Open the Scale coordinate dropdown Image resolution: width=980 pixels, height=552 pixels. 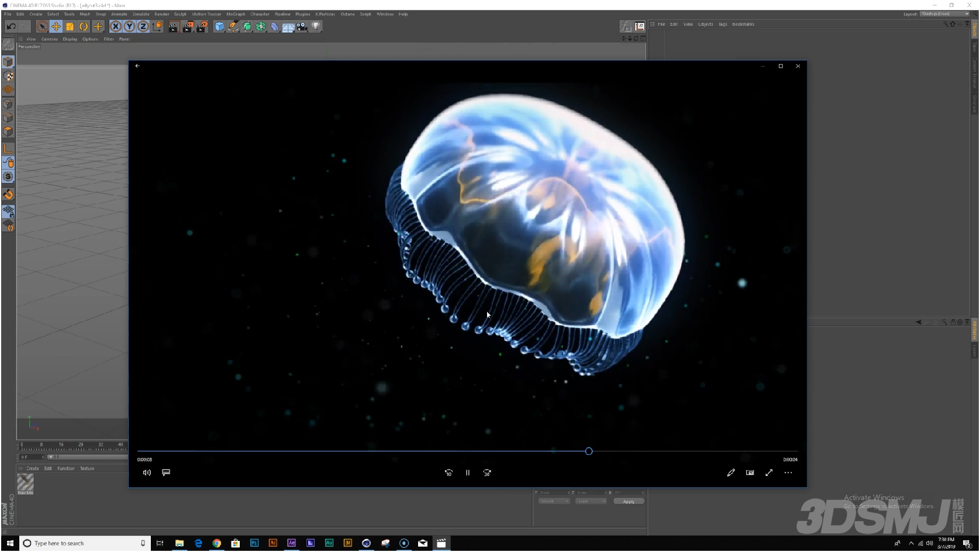click(x=591, y=501)
